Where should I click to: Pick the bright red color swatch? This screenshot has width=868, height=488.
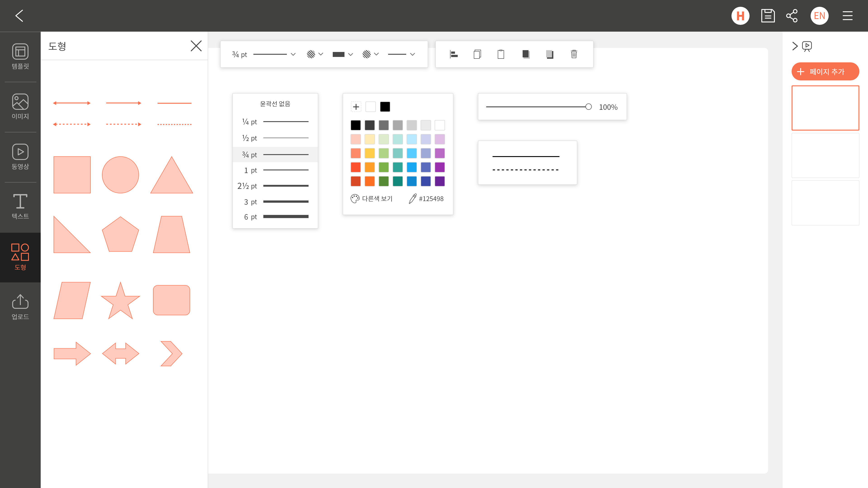[356, 167]
